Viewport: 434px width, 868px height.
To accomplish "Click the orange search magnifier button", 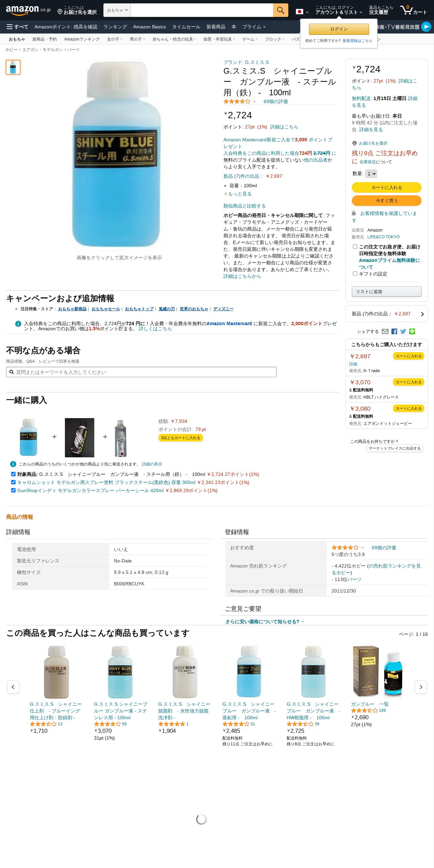I will 281,10.
